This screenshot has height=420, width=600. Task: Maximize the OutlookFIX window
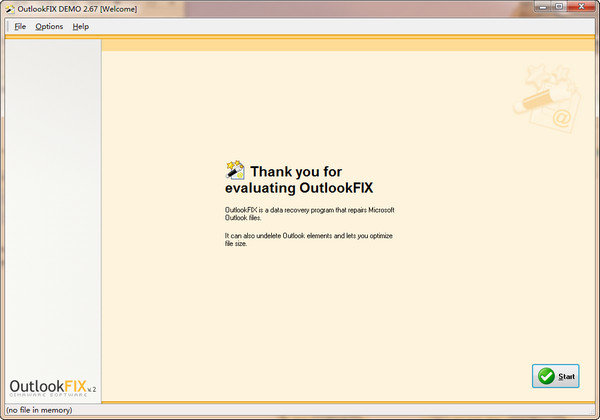[559, 7]
